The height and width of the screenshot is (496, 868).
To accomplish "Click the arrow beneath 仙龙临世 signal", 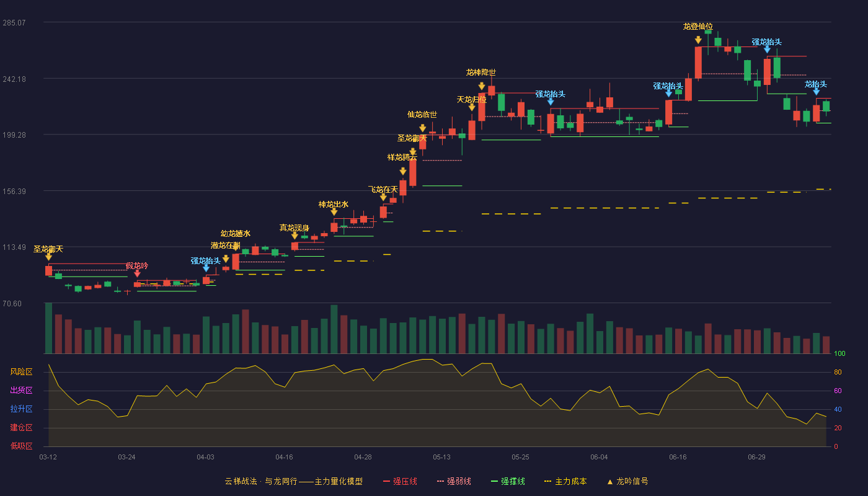I will [x=422, y=128].
